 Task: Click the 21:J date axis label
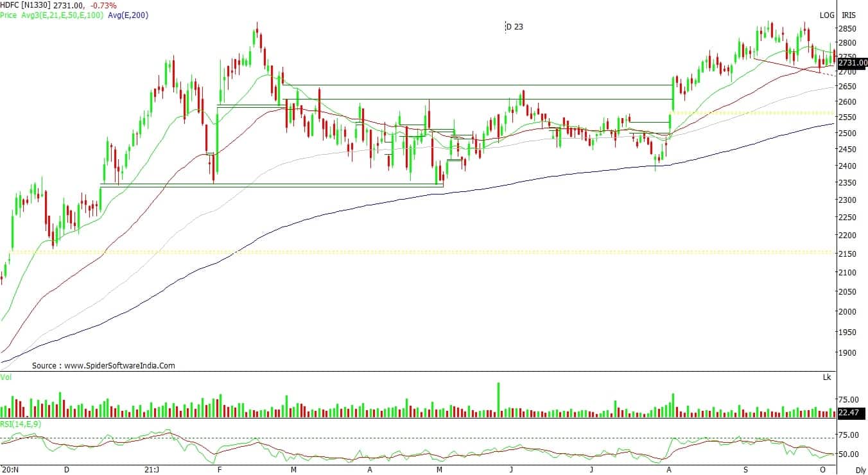151,470
